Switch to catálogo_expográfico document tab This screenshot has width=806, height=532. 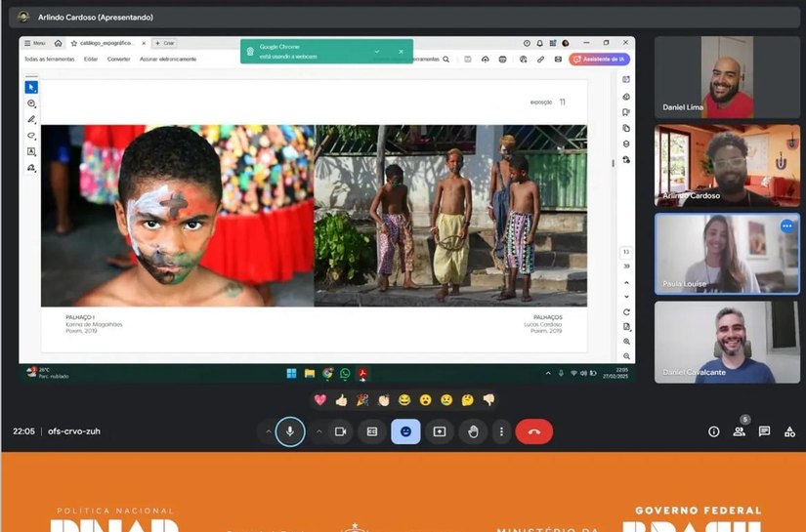click(x=106, y=43)
